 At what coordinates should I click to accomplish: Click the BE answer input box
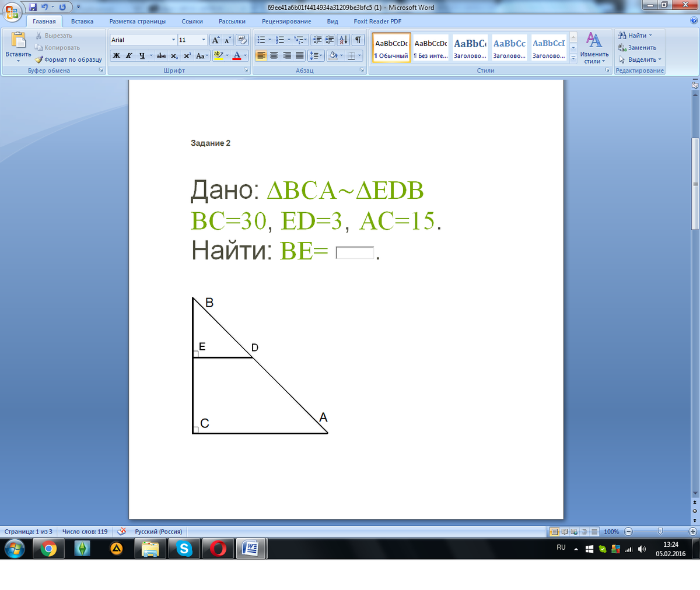(x=355, y=252)
